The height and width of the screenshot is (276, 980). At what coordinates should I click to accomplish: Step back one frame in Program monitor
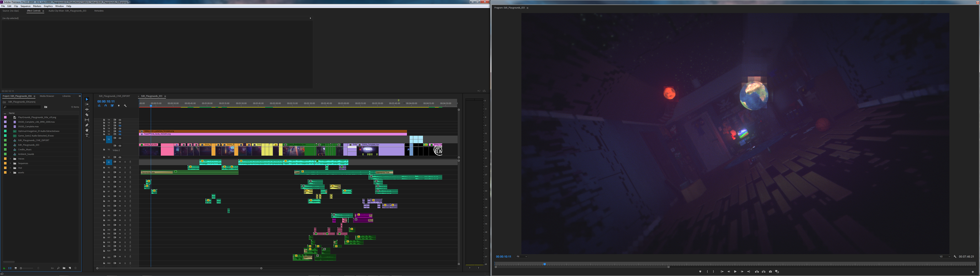click(729, 271)
